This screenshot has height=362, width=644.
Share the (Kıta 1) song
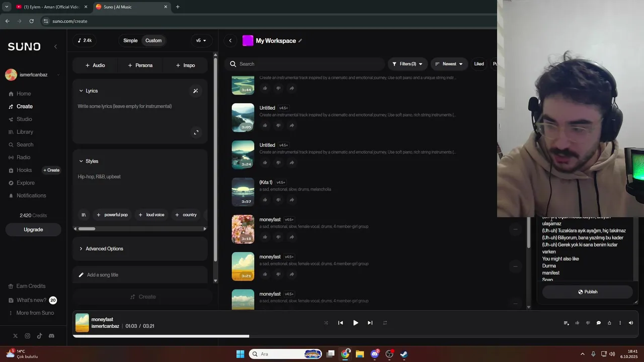(292, 200)
